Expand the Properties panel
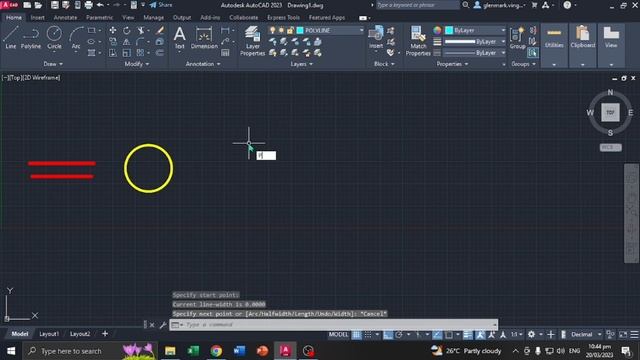640x360 pixels. (x=452, y=64)
